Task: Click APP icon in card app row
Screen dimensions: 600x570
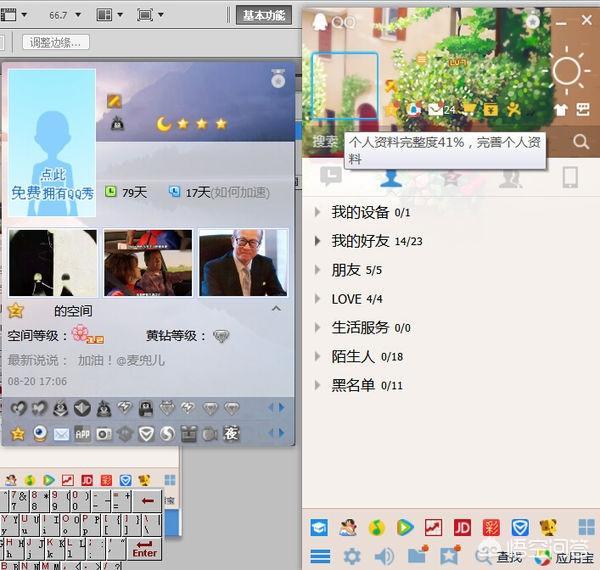Action: [83, 434]
